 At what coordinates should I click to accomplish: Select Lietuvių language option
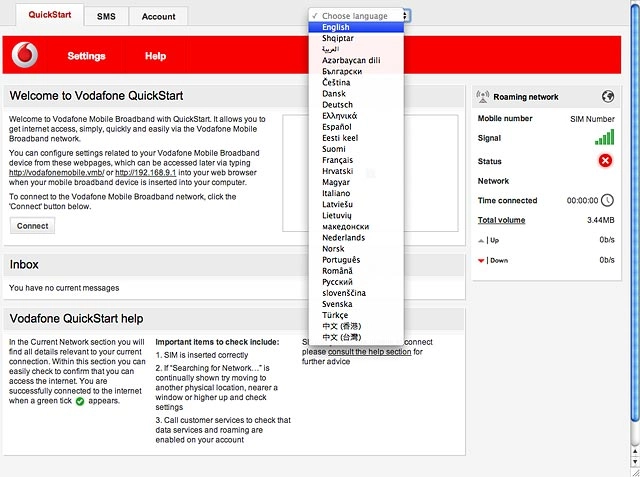356,215
